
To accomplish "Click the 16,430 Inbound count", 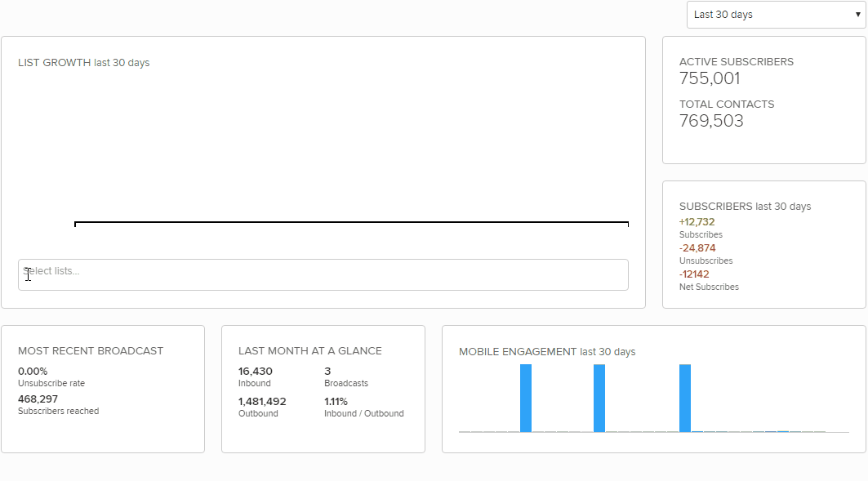I will pos(256,371).
